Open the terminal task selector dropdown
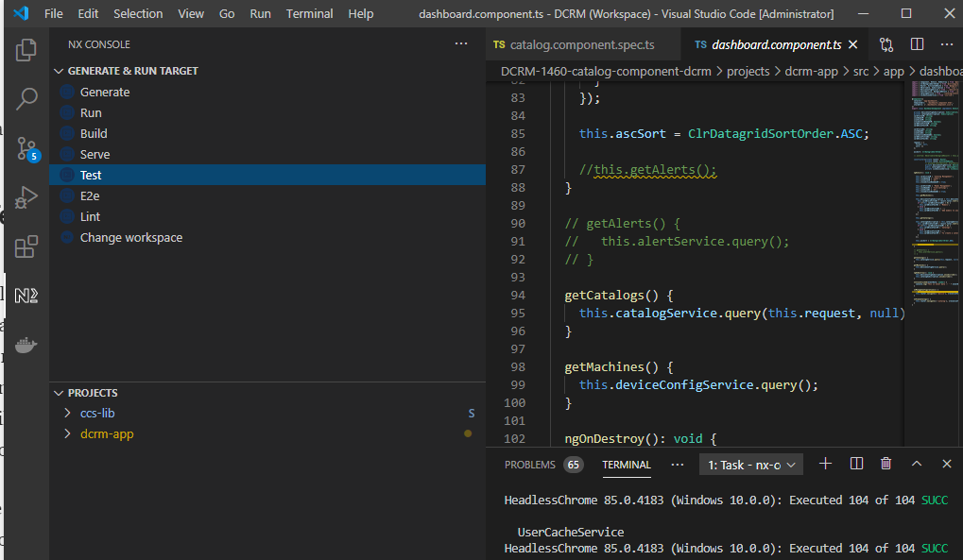Screen dimensions: 963x560 tap(750, 464)
